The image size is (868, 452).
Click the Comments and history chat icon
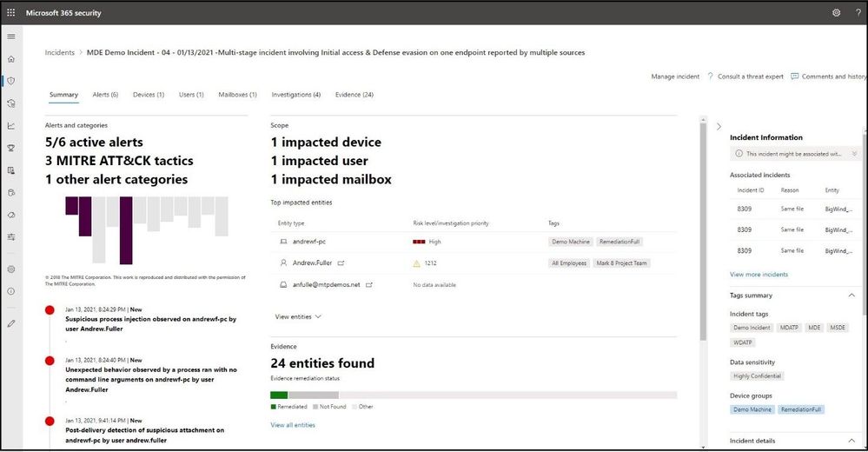tap(795, 76)
